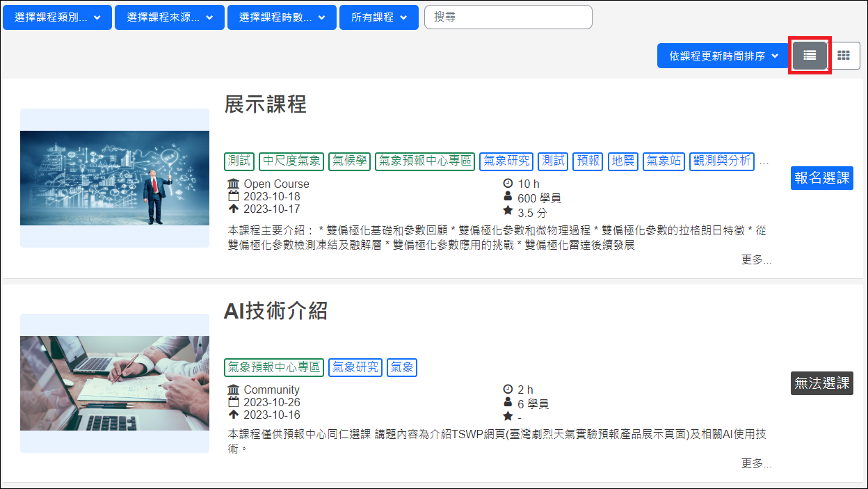Click the 搜尋 search field
Viewport: 868px width, 489px height.
[508, 17]
